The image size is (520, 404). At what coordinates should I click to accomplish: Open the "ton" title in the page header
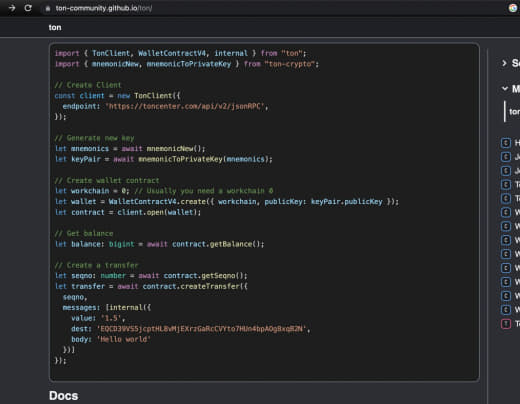(55, 27)
